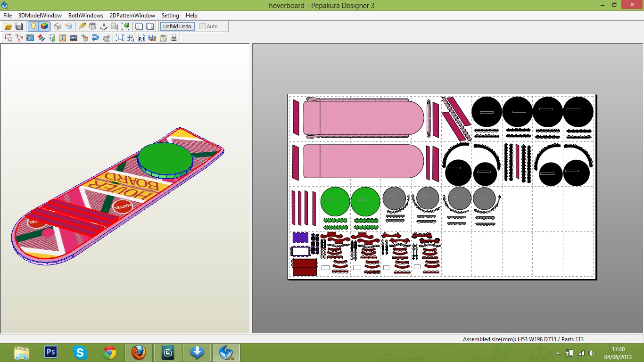
Task: Switch to split two-window layout icon
Action: pyautogui.click(x=139, y=26)
